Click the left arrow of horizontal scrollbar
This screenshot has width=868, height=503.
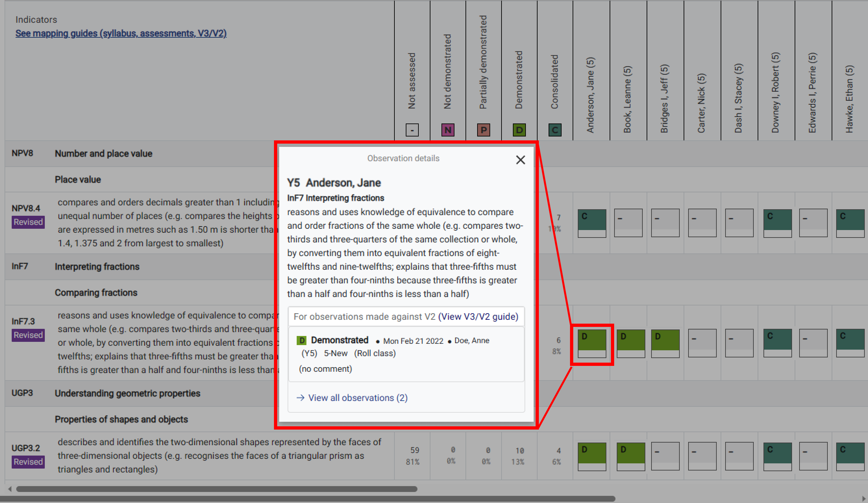pos(10,489)
